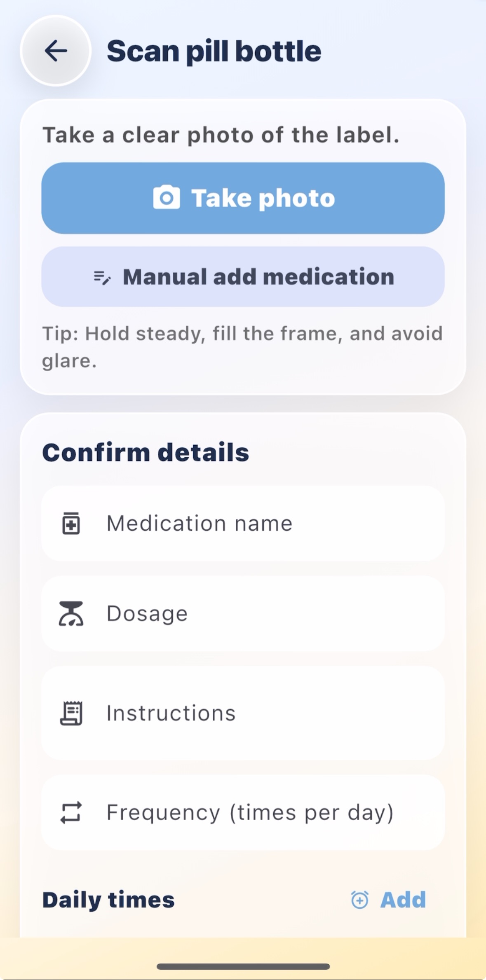Click the edit-list icon beside Manual add
This screenshot has width=486, height=980.
pos(102,277)
